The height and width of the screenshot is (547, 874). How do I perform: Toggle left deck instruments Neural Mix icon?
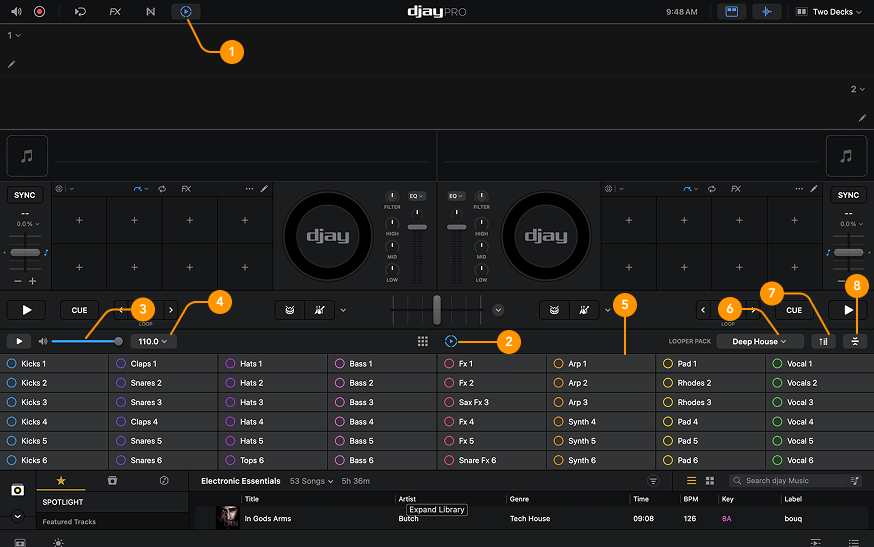point(319,310)
